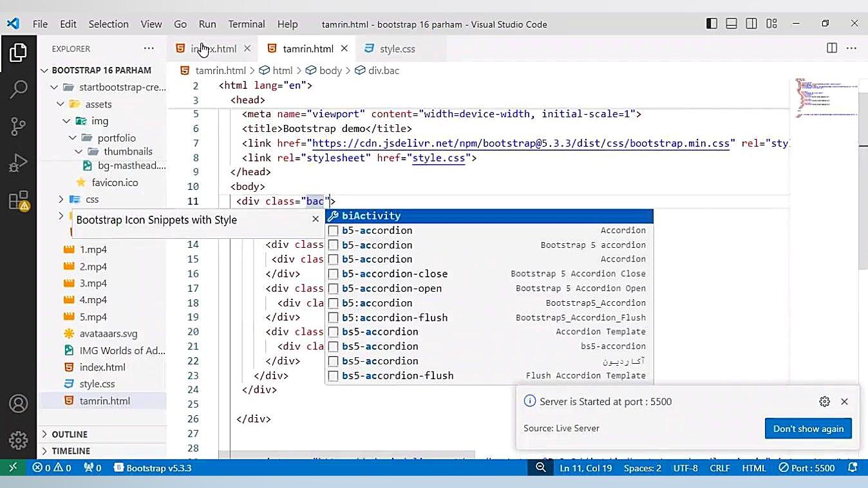Change CRLF end of line sequence
Screen dimensions: 868x488
point(719,468)
